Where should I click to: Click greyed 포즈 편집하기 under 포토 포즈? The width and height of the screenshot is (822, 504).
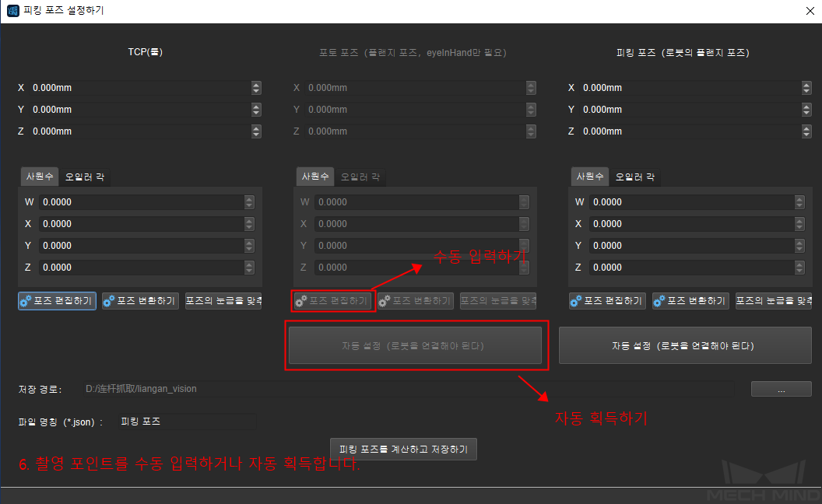(x=333, y=301)
